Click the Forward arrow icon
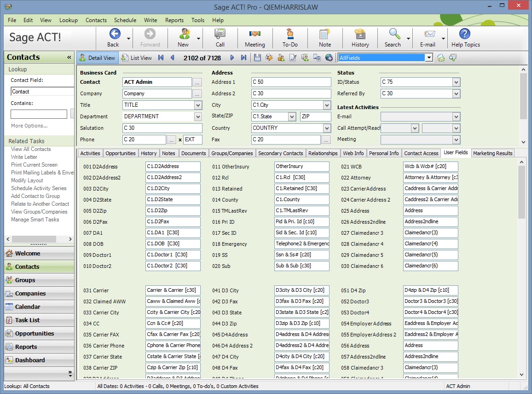 click(x=150, y=34)
